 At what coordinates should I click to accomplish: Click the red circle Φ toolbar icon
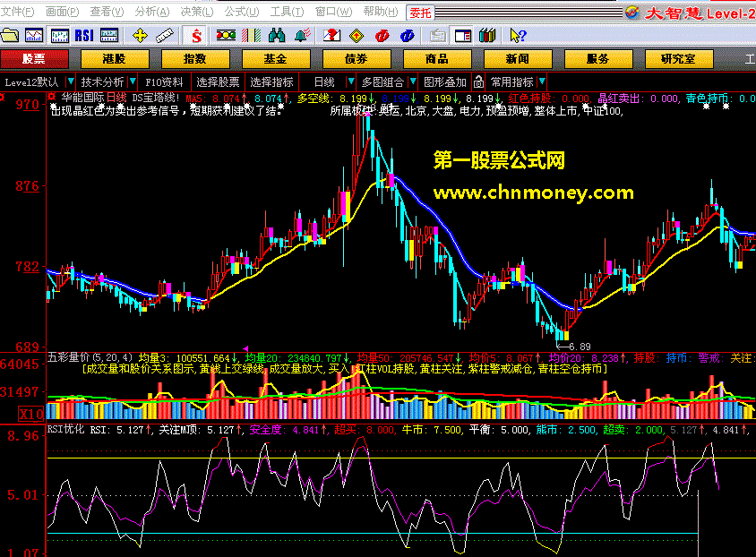pos(382,36)
